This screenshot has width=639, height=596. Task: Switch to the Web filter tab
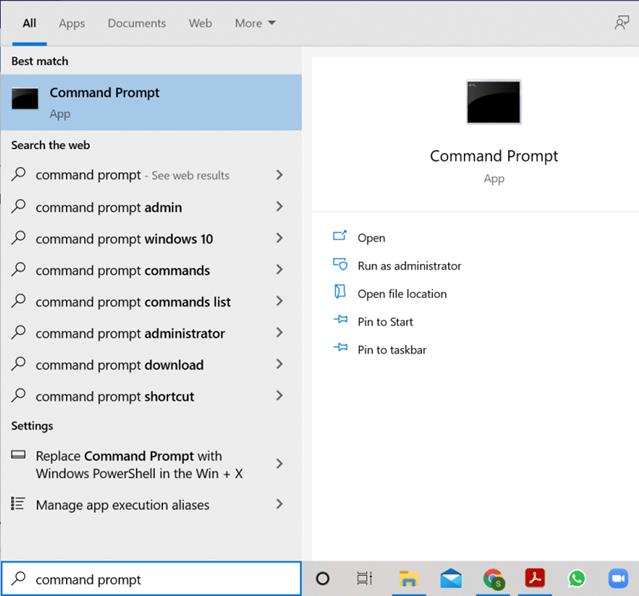pos(200,23)
